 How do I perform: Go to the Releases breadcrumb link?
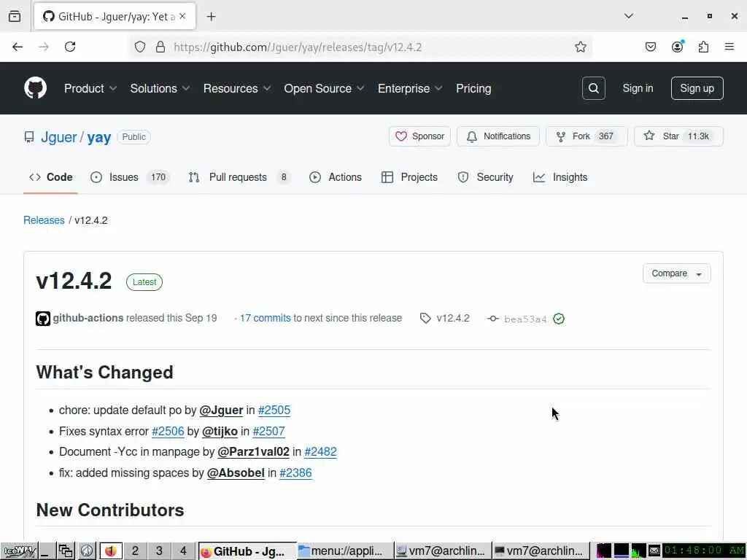click(44, 220)
